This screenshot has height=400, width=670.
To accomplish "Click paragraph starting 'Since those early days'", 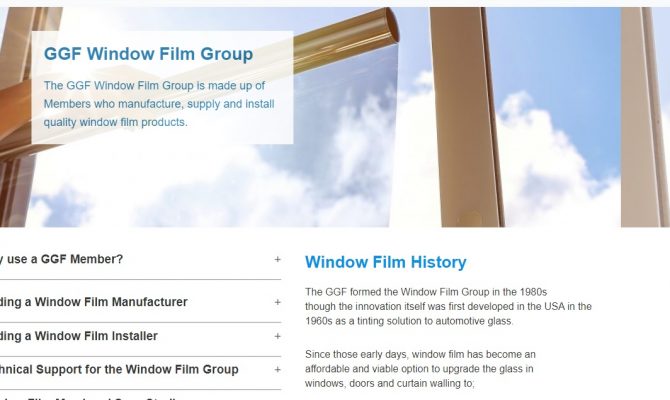I will tap(420, 369).
